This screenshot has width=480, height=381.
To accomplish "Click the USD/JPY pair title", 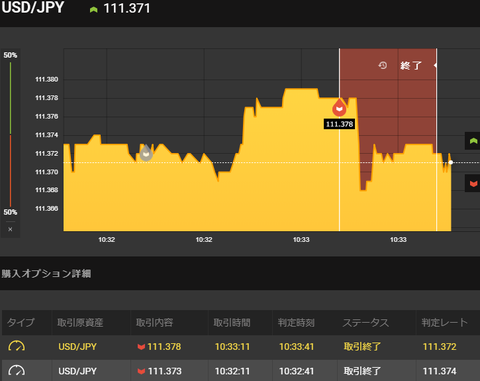I will coord(32,8).
